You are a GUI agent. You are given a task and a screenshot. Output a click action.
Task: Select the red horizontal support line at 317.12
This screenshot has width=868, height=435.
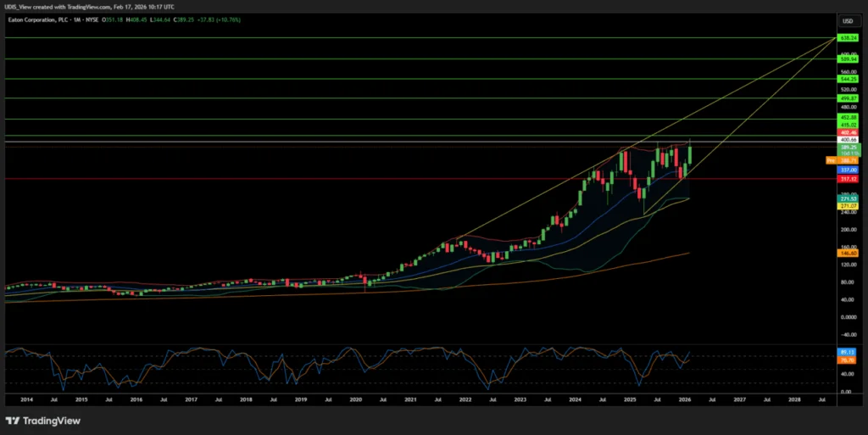coord(420,179)
